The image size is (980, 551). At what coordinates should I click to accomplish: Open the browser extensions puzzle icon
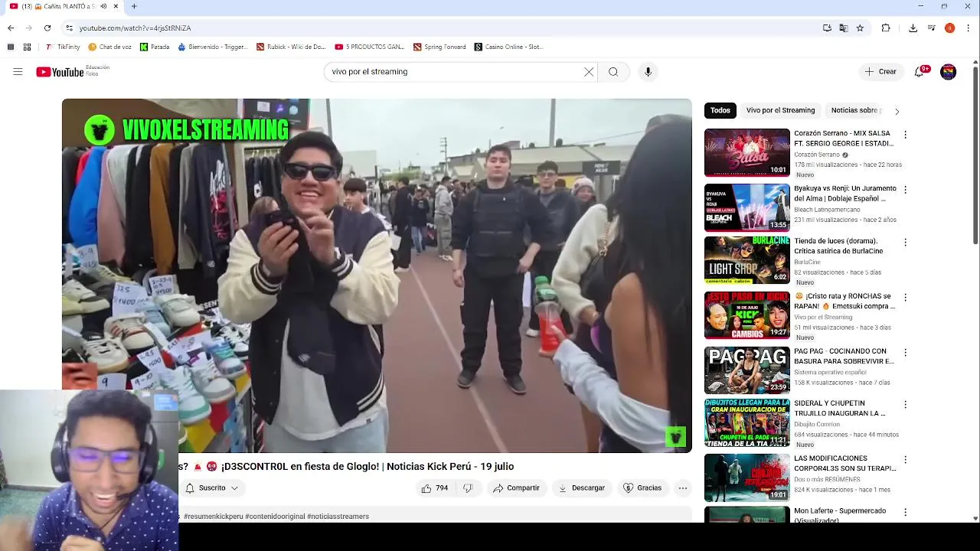click(x=886, y=28)
